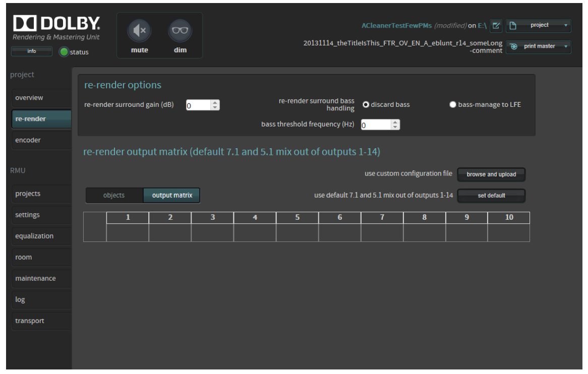Image resolution: width=588 pixels, height=374 pixels.
Task: Select the discard bass radio button
Action: [x=366, y=105]
